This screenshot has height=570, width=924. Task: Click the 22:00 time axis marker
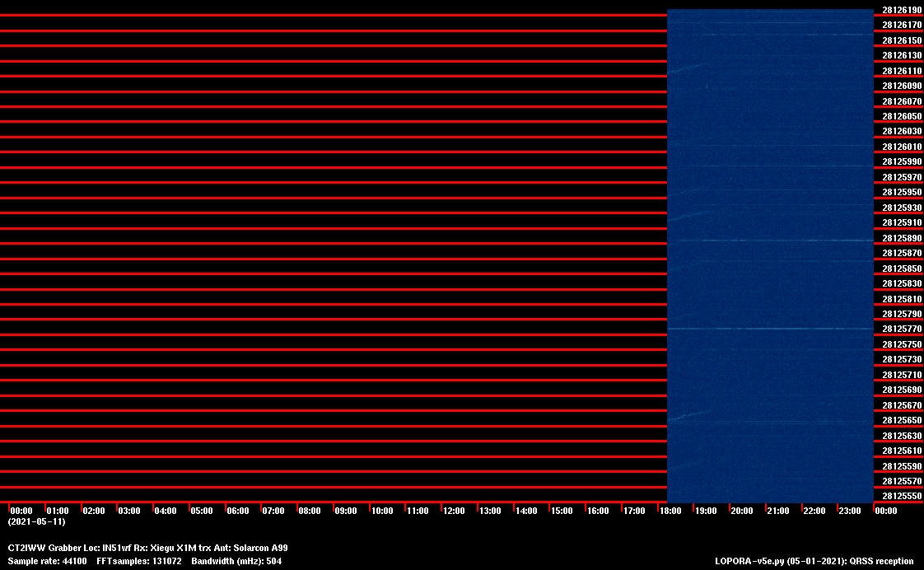pyautogui.click(x=814, y=511)
